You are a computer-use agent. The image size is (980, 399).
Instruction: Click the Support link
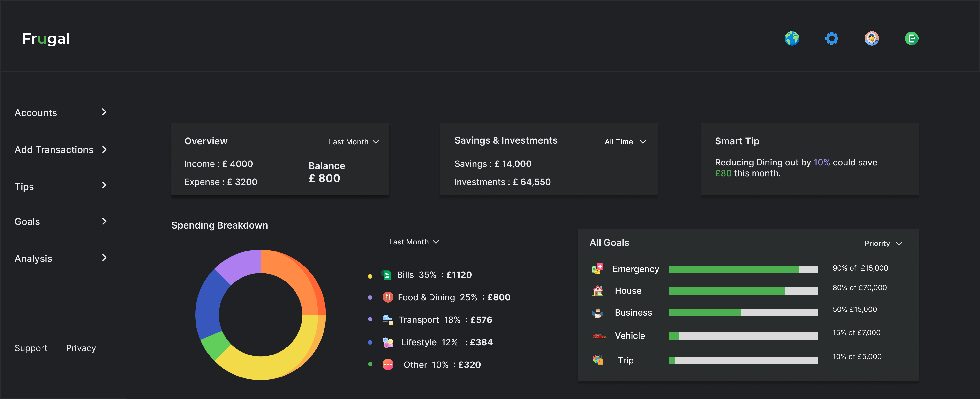coord(31,348)
